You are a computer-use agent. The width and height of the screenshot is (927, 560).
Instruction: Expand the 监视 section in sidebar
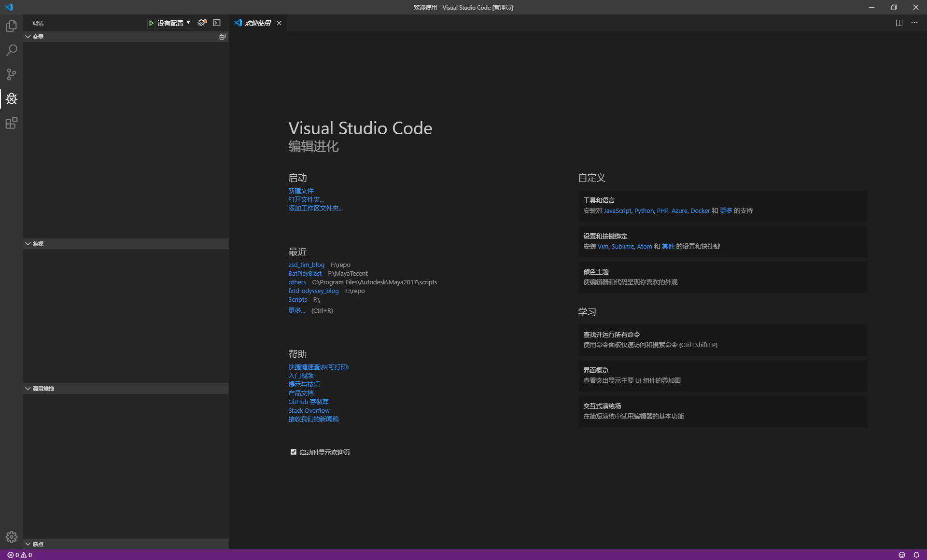click(x=36, y=244)
